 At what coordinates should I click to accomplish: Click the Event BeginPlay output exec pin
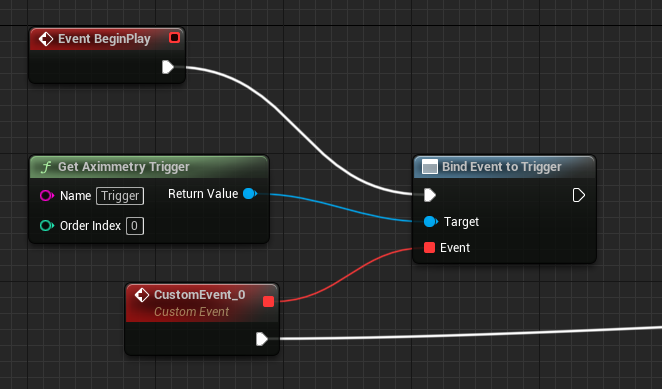[x=168, y=67]
